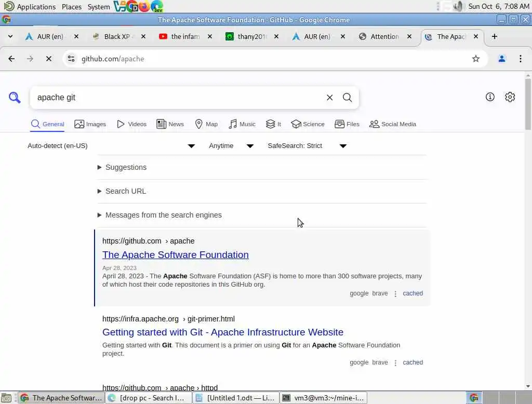Click the https://github.com › apache URL text
This screenshot has height=404, width=532.
tap(148, 241)
